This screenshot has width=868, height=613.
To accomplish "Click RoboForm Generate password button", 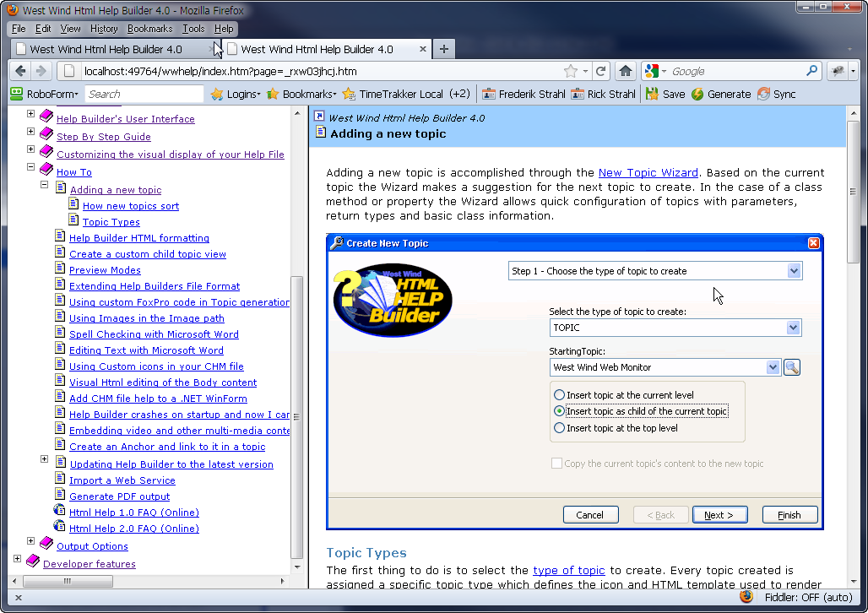I will point(721,94).
